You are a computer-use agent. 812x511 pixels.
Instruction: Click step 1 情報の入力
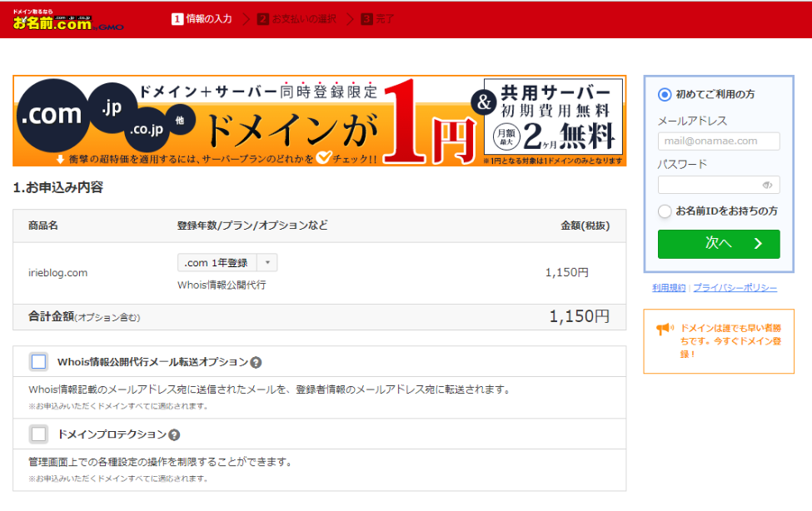coord(202,19)
